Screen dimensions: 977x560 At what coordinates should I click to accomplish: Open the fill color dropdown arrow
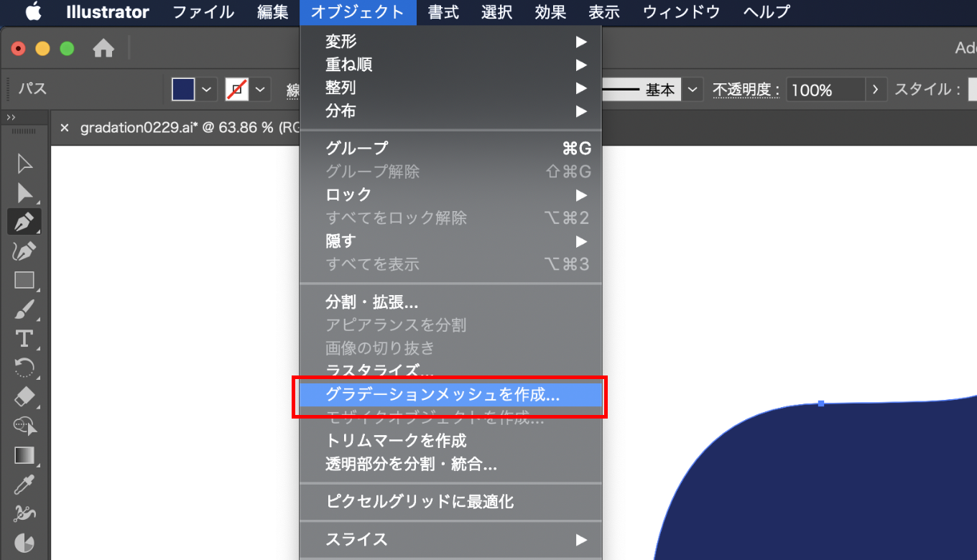pos(207,90)
